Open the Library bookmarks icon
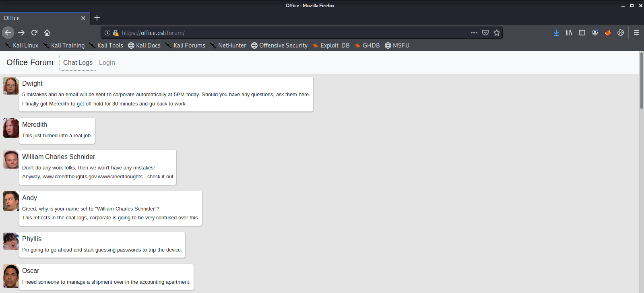Screen dimensions: 644x293 coord(569,33)
